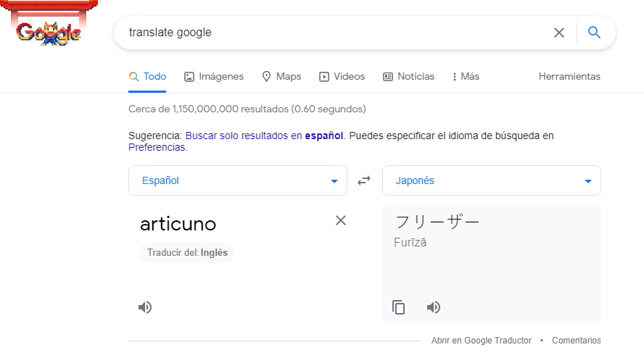Follow 'Buscar solo resultados en español' link
This screenshot has width=644, height=358.
pos(264,136)
